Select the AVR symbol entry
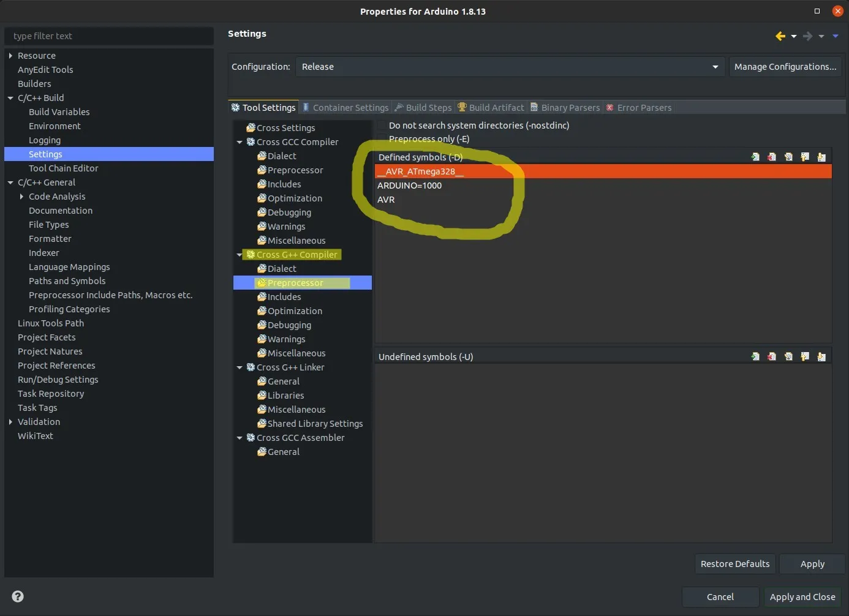849x616 pixels. point(603,200)
